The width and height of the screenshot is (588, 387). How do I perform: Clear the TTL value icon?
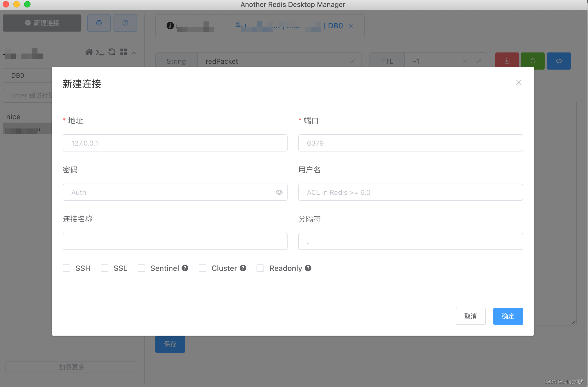[465, 61]
